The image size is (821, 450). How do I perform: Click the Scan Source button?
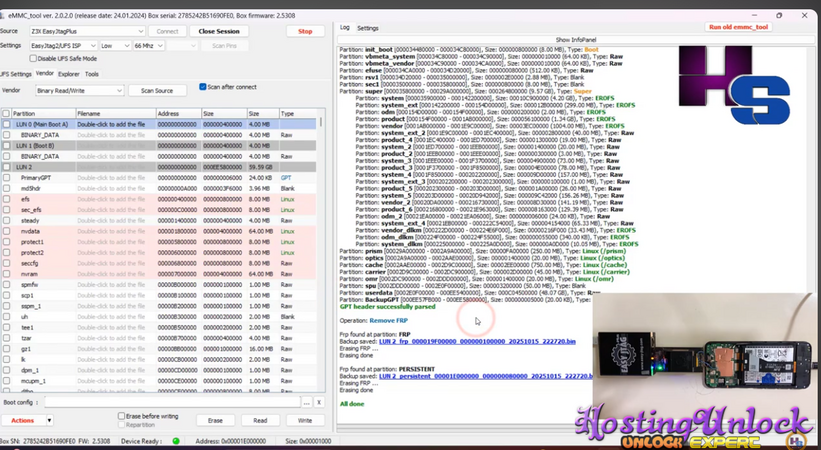tap(157, 90)
